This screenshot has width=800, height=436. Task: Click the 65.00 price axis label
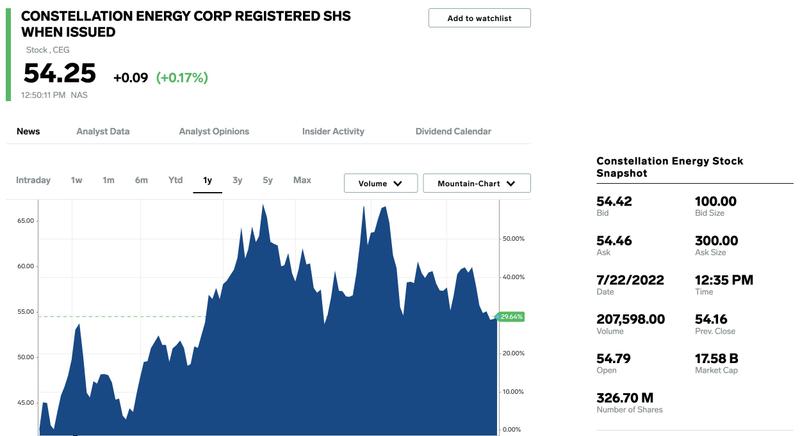26,221
